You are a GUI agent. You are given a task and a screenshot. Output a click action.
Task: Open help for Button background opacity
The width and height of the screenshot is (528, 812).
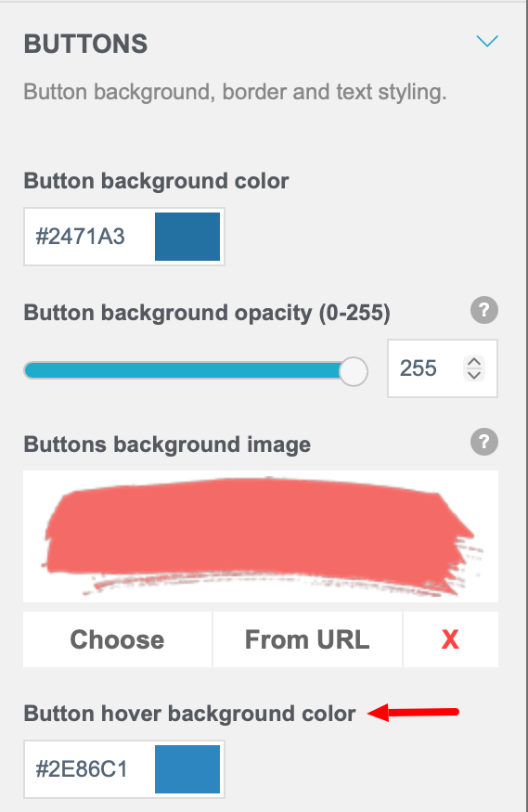pos(484,310)
